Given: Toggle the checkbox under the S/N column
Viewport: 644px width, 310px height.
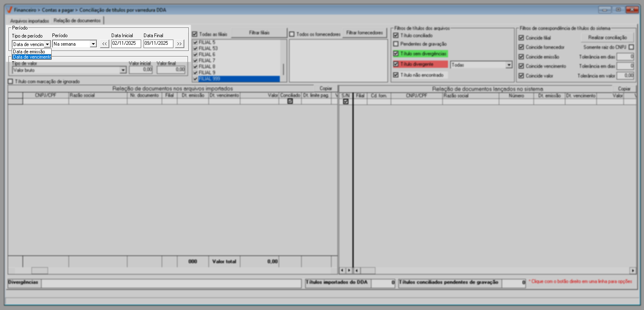Looking at the screenshot, I should [x=346, y=102].
